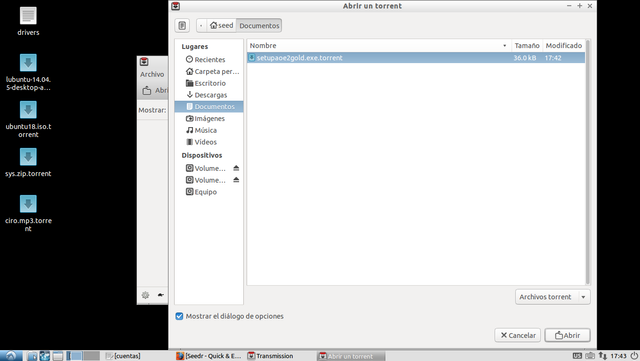The height and width of the screenshot is (361, 640).
Task: Sort files by Tamaño column
Action: tap(527, 45)
